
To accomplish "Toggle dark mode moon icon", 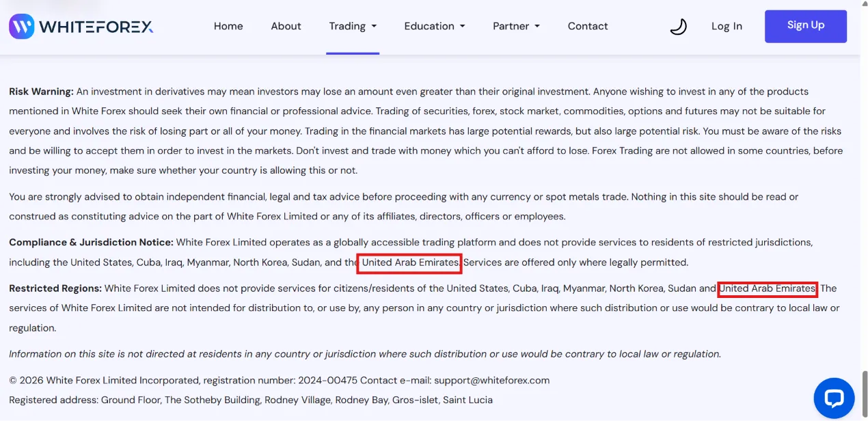I will coord(678,27).
